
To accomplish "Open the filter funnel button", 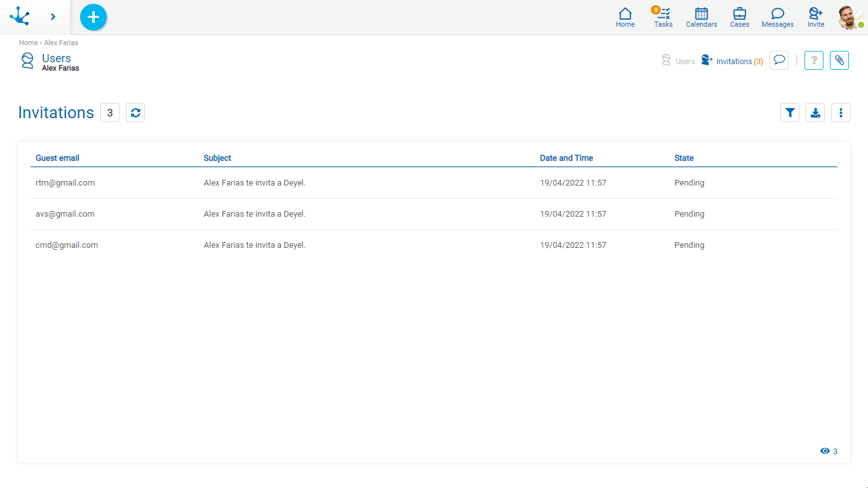I will pos(790,112).
